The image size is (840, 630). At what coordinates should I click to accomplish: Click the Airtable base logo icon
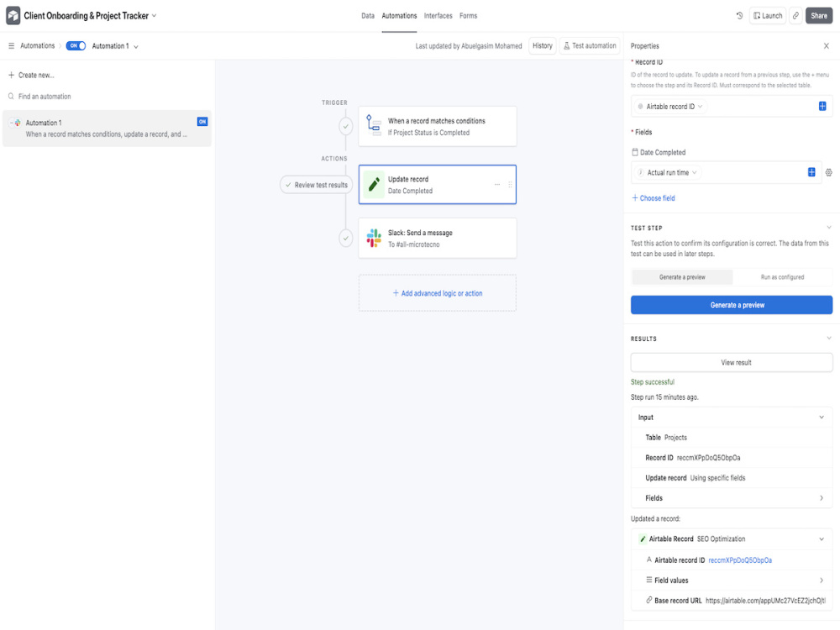tap(13, 15)
